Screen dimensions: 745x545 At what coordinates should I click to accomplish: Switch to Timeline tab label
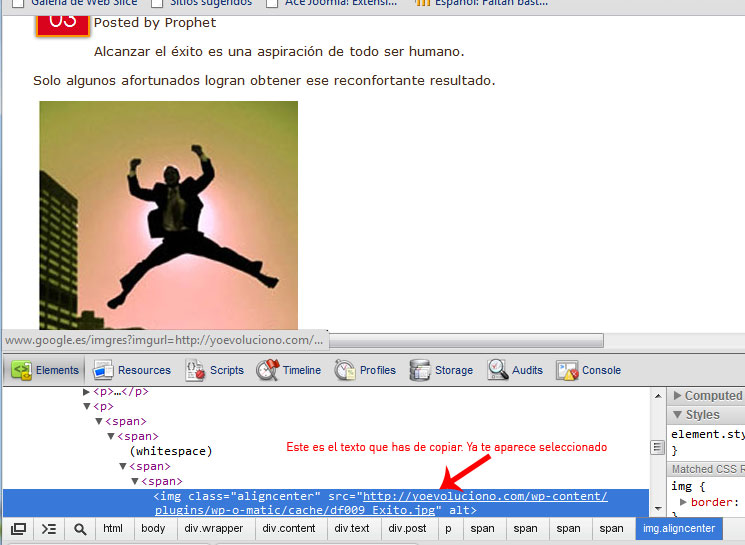[302, 370]
